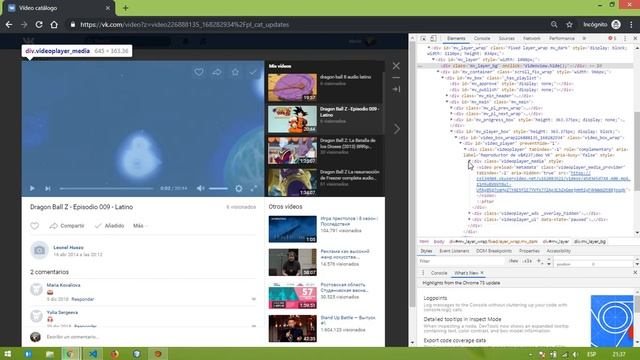
Task: Open DevTools error counter badge
Action: click(612, 38)
